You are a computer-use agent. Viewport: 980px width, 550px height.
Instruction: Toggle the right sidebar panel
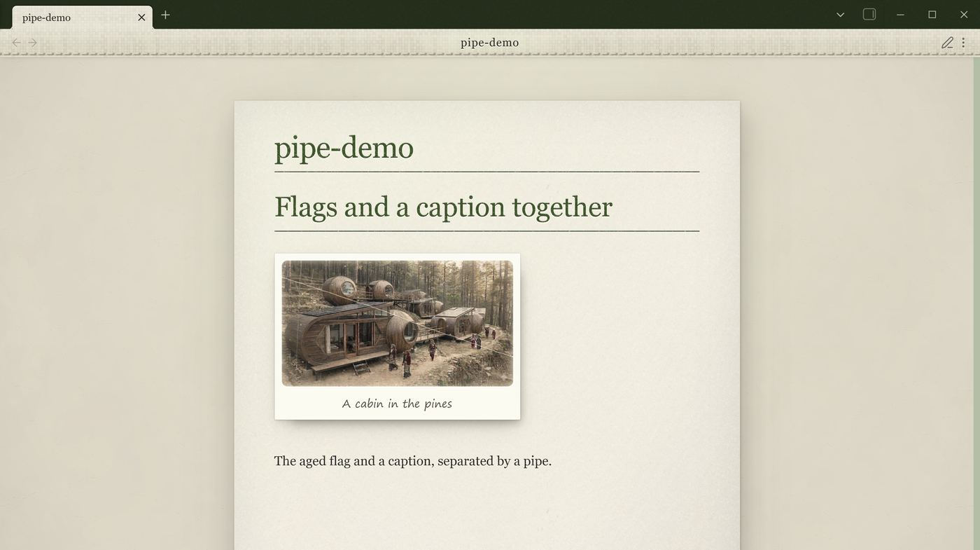pos(869,14)
